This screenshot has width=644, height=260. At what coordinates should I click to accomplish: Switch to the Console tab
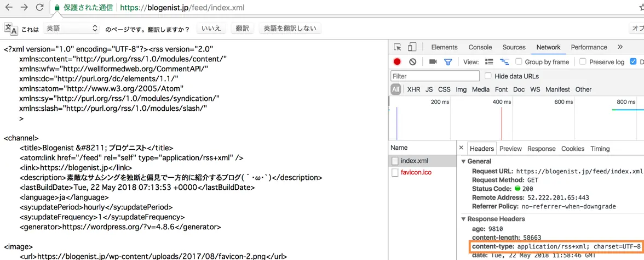click(x=480, y=47)
